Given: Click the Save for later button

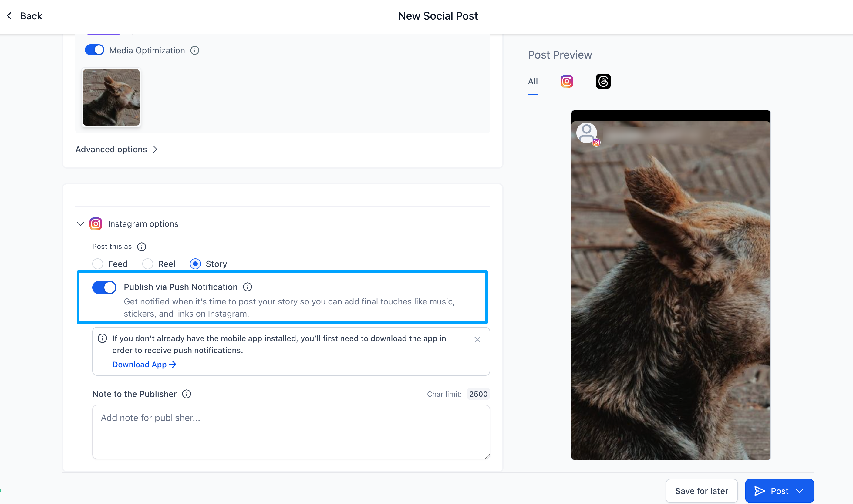Looking at the screenshot, I should pyautogui.click(x=701, y=491).
